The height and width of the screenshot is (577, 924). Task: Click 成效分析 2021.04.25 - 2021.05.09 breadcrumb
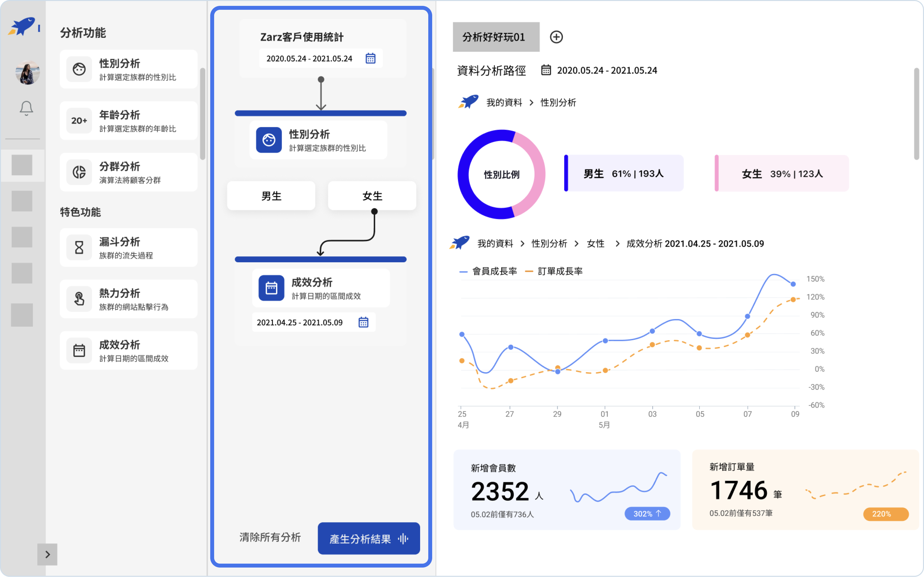coord(695,243)
